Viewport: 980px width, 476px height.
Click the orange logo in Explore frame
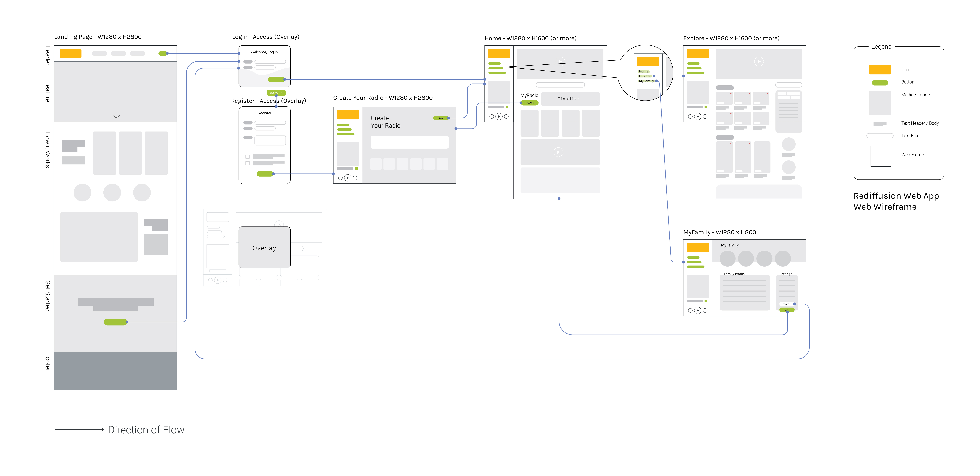click(698, 53)
